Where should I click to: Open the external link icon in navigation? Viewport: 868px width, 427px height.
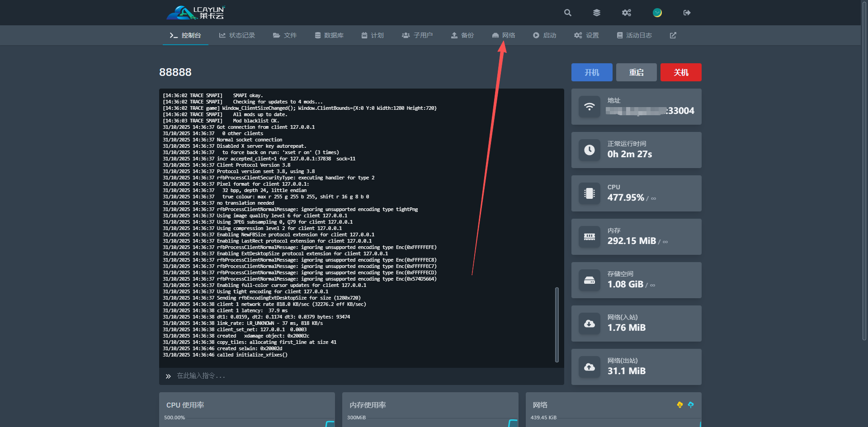tap(673, 35)
